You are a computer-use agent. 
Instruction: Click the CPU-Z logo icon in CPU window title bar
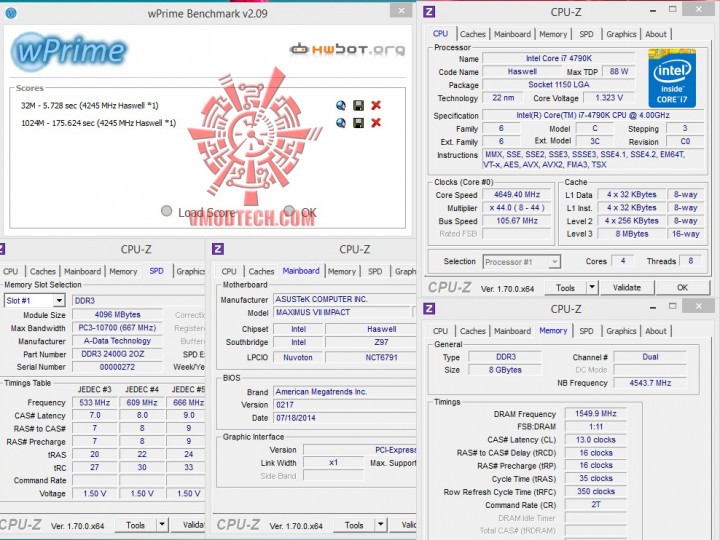tap(429, 11)
